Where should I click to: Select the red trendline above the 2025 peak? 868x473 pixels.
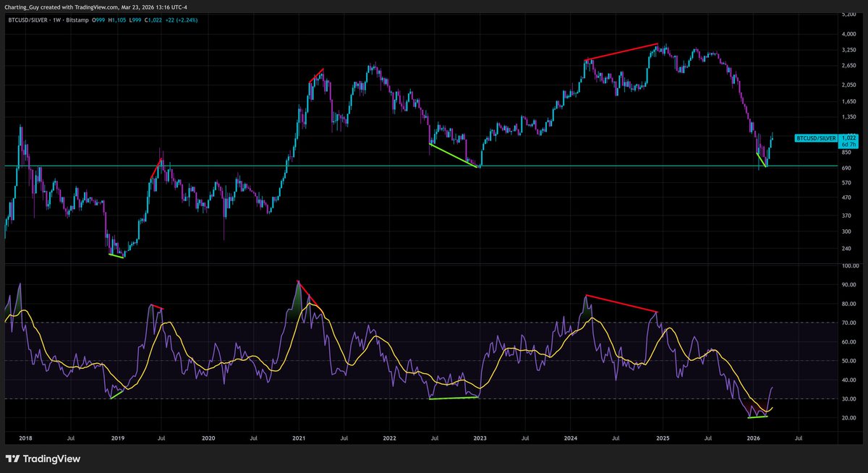click(622, 50)
